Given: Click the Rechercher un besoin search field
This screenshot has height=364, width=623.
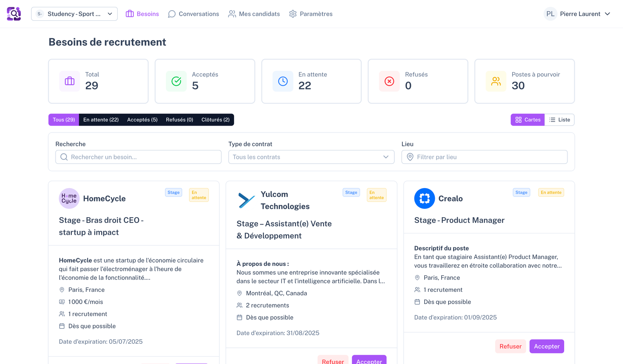Looking at the screenshot, I should 138,157.
